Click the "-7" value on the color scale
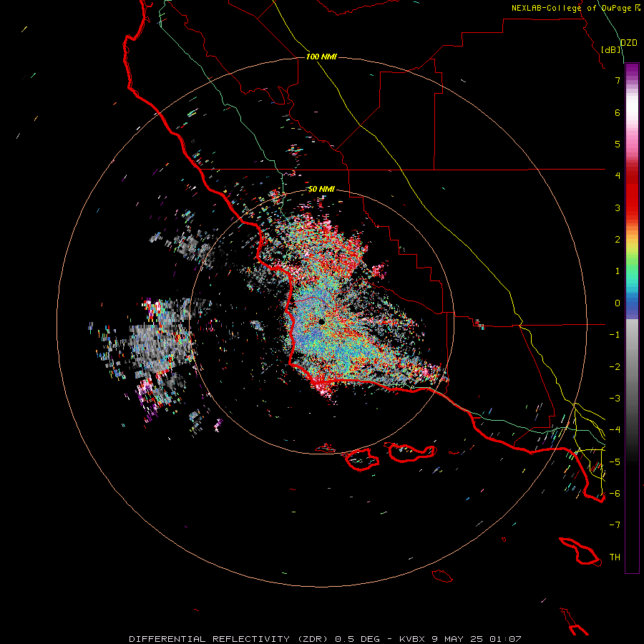Viewport: 644px width, 644px height. (x=615, y=525)
